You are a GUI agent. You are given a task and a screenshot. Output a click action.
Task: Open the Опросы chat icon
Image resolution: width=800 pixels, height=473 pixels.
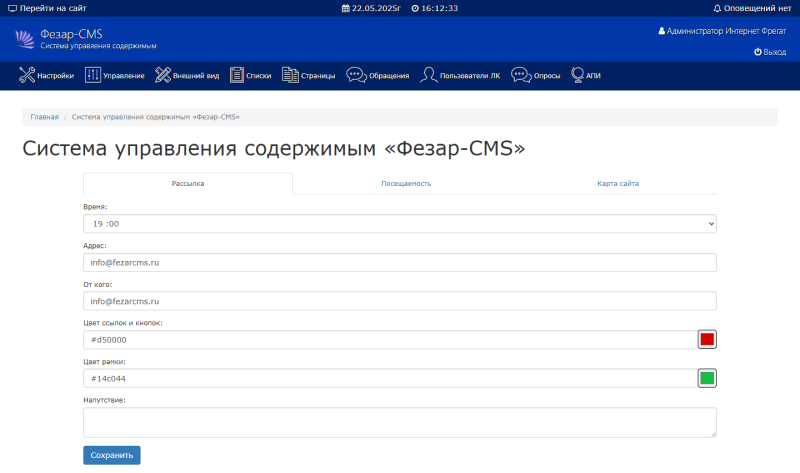(x=520, y=75)
